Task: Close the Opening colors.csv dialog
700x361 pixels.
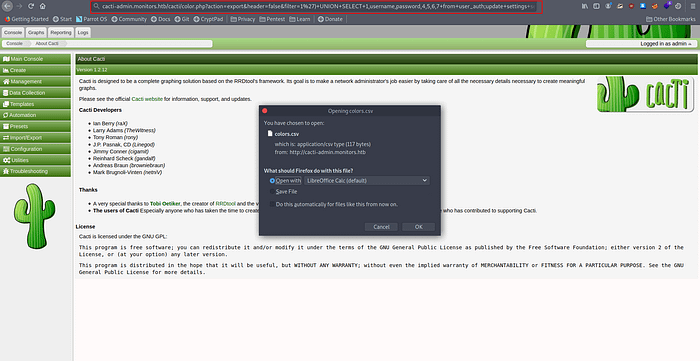Action: click(x=265, y=111)
